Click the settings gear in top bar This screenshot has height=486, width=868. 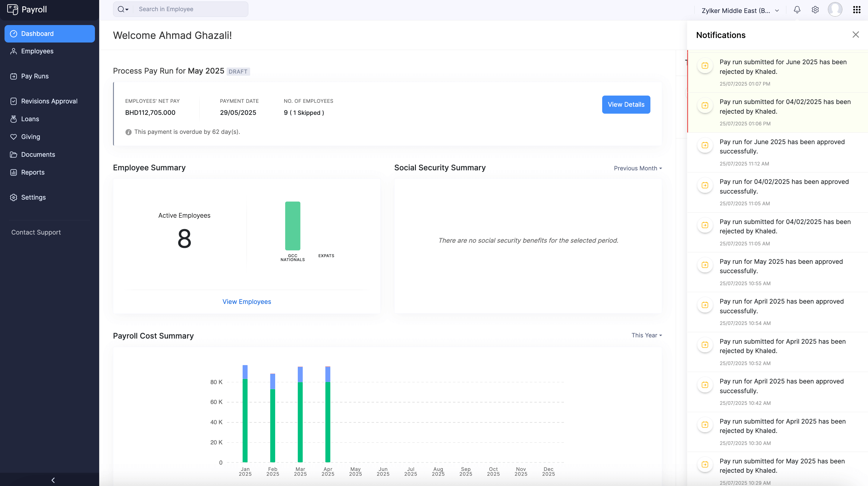(x=815, y=10)
